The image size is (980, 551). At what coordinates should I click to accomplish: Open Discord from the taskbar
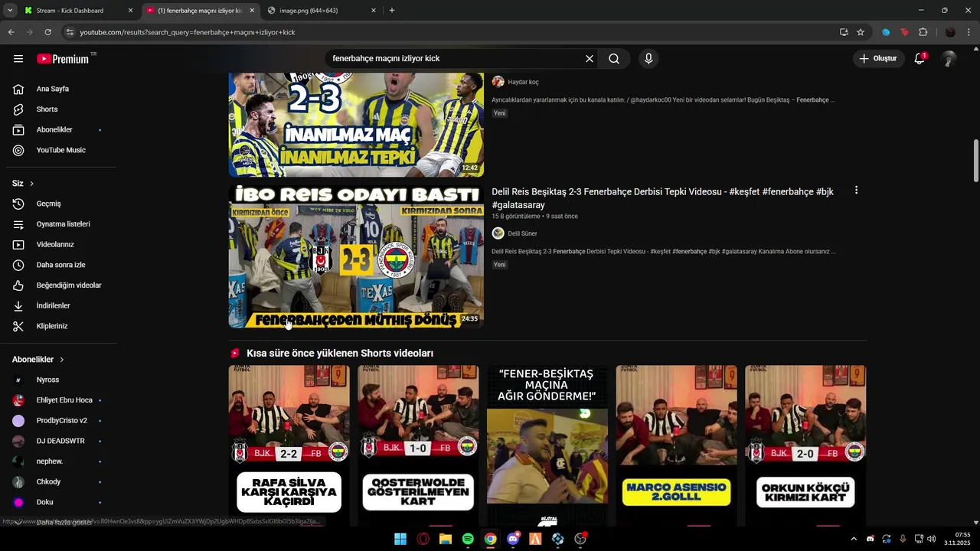click(513, 539)
